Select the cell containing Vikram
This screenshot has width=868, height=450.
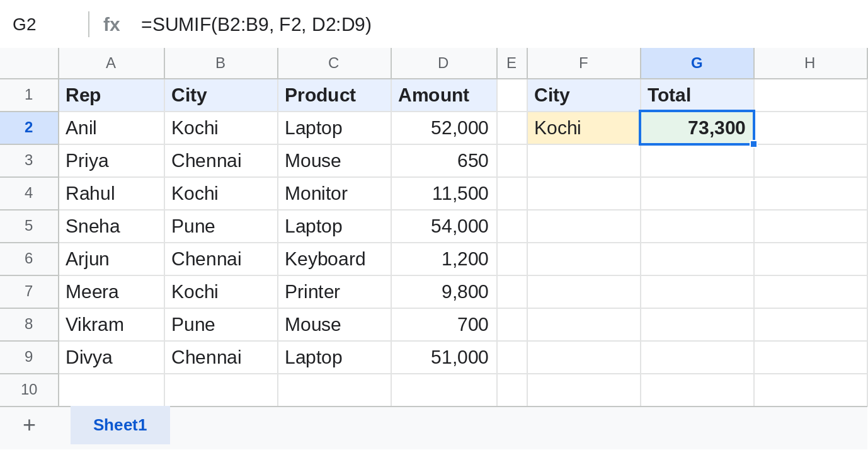click(111, 325)
